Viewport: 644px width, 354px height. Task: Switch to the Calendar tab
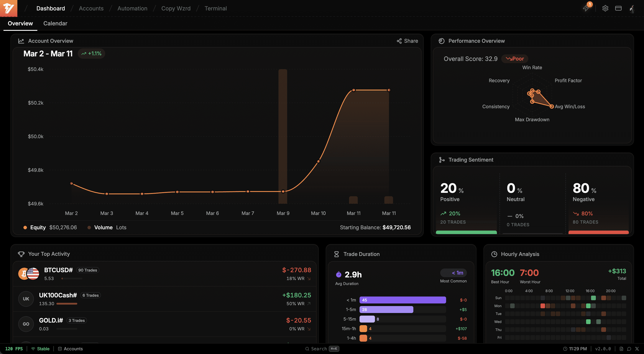coord(55,23)
